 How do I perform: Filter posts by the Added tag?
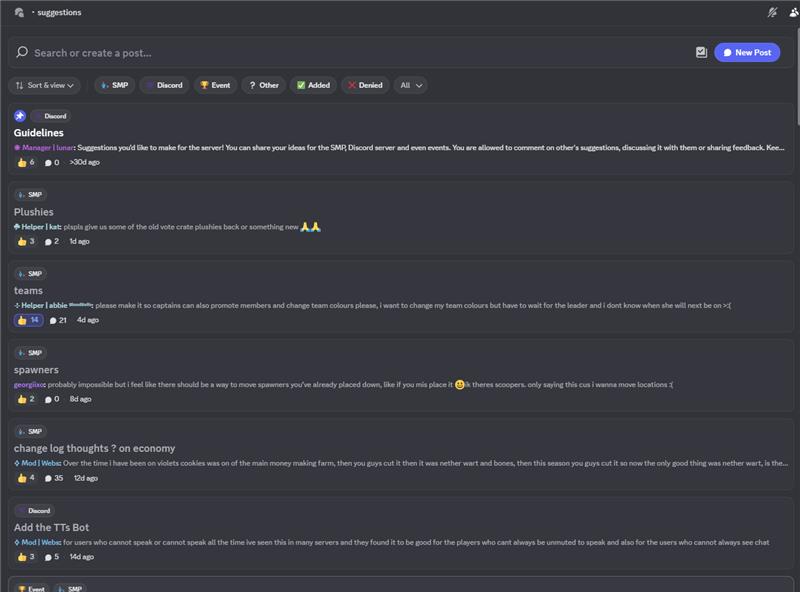313,85
